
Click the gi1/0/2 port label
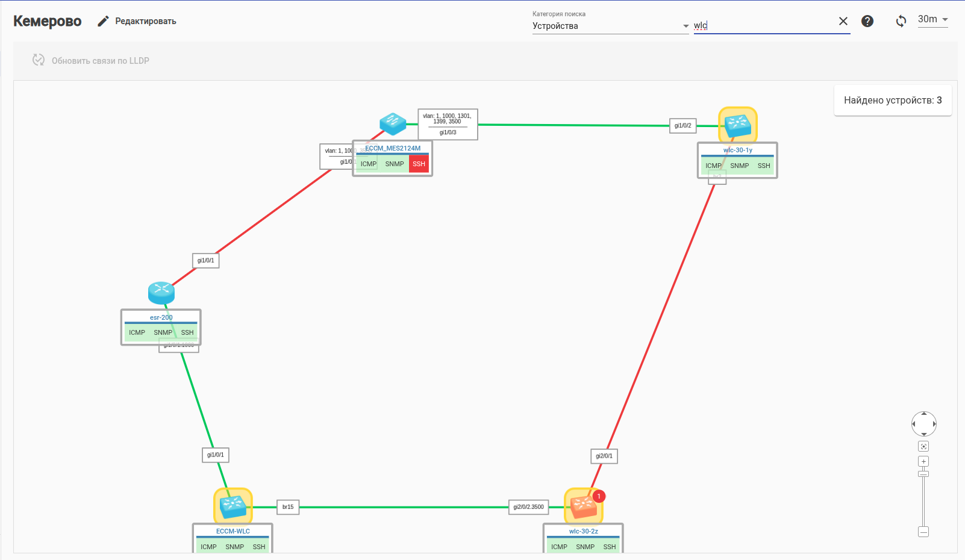pyautogui.click(x=683, y=125)
